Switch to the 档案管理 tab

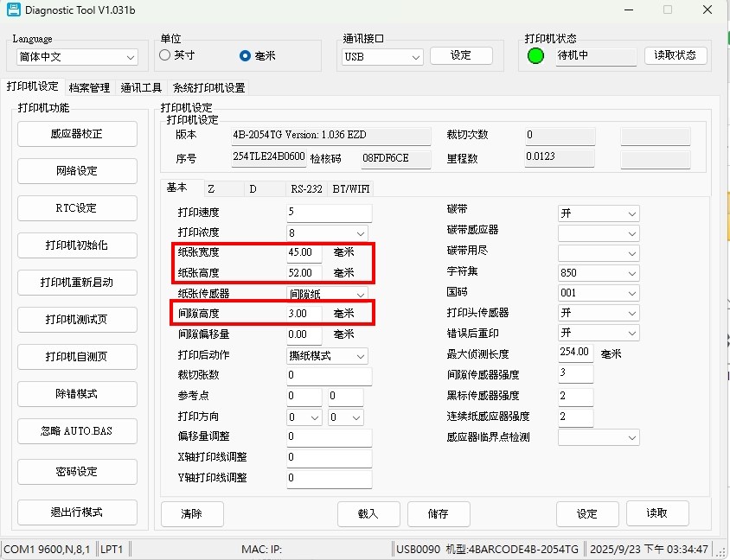(x=89, y=87)
